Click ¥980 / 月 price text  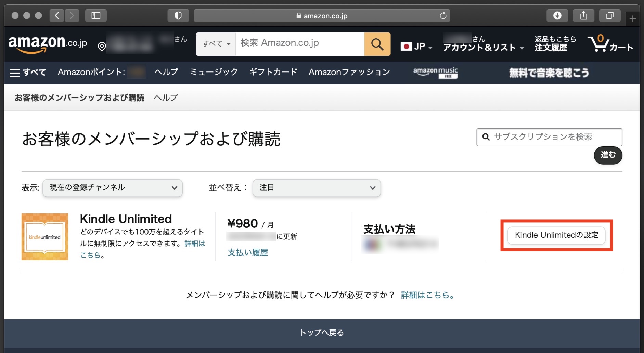(x=251, y=224)
